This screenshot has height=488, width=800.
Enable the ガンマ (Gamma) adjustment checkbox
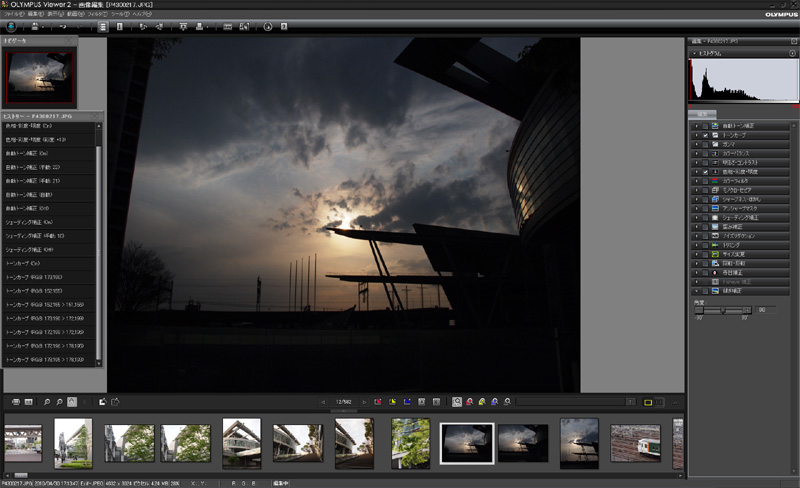click(x=705, y=143)
